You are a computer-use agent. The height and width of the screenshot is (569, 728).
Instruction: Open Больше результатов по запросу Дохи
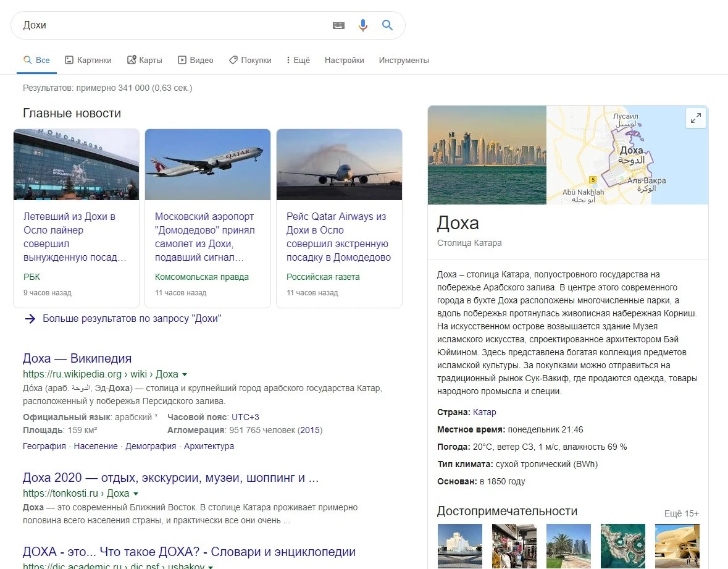point(132,319)
